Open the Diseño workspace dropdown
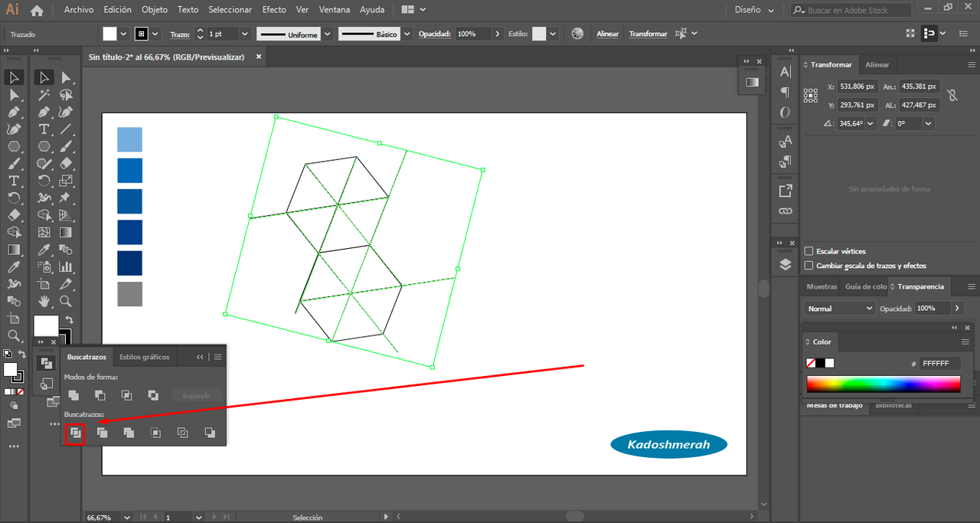 [754, 10]
